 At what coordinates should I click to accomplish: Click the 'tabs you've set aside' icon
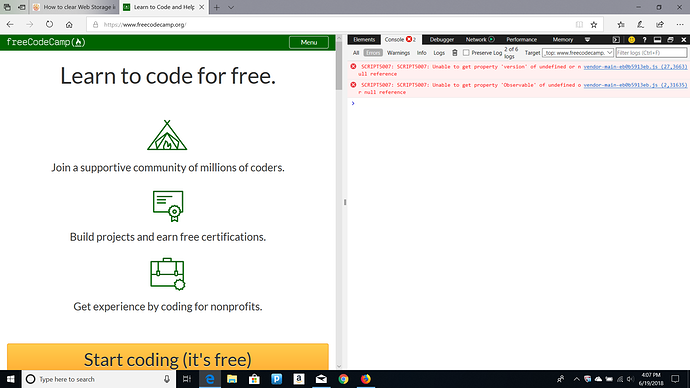pos(7,7)
